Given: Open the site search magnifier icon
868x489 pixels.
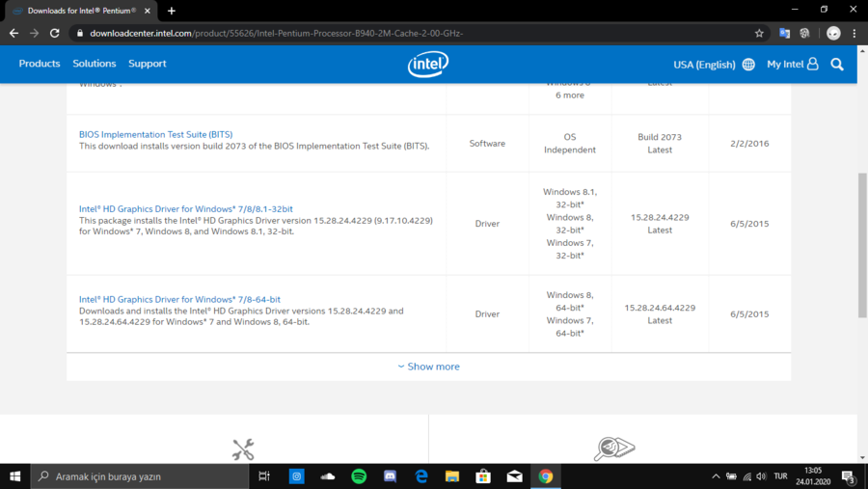Looking at the screenshot, I should [x=837, y=65].
